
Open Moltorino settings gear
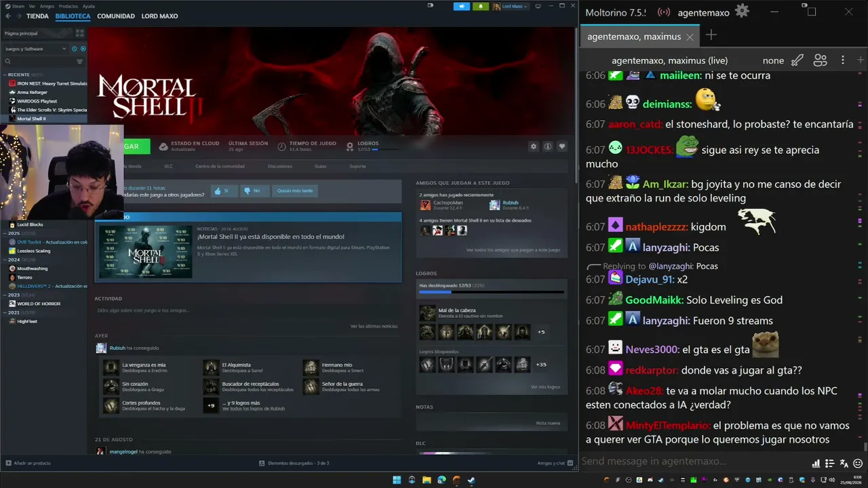click(742, 12)
